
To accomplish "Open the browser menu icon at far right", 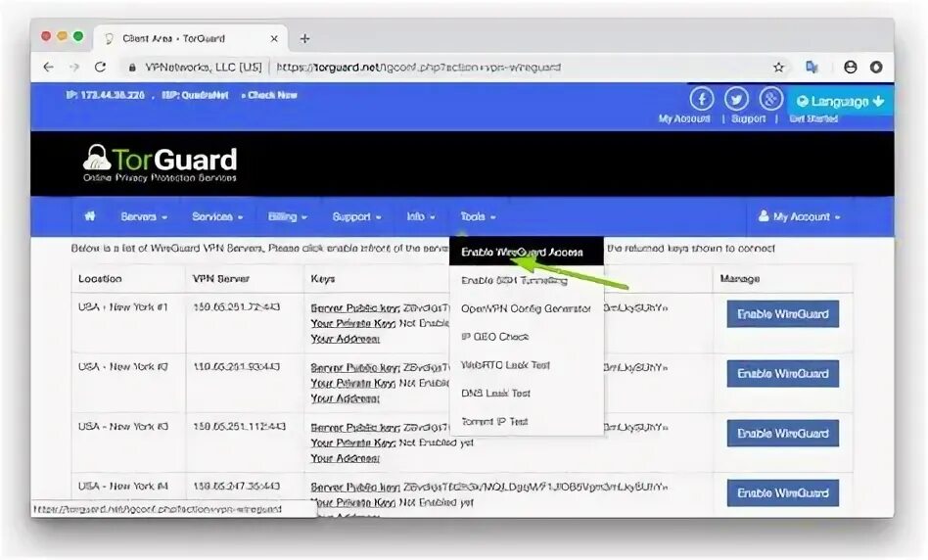I will point(876,67).
